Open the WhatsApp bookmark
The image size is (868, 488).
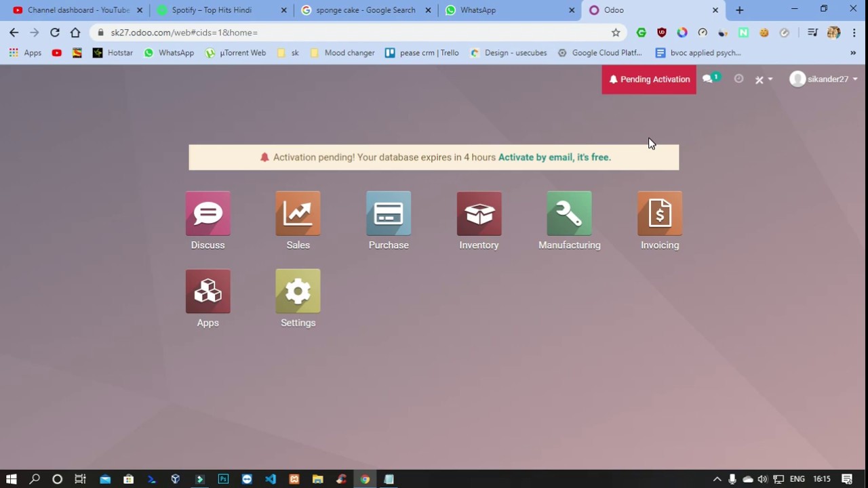169,53
